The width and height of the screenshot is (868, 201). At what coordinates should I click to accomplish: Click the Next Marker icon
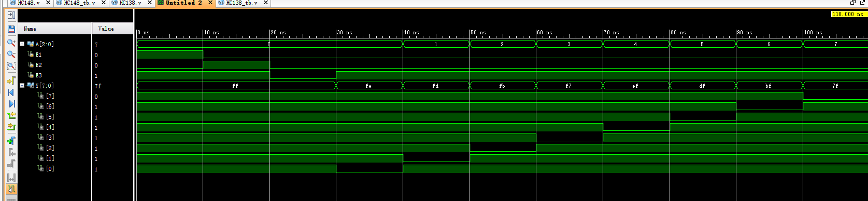point(11,164)
